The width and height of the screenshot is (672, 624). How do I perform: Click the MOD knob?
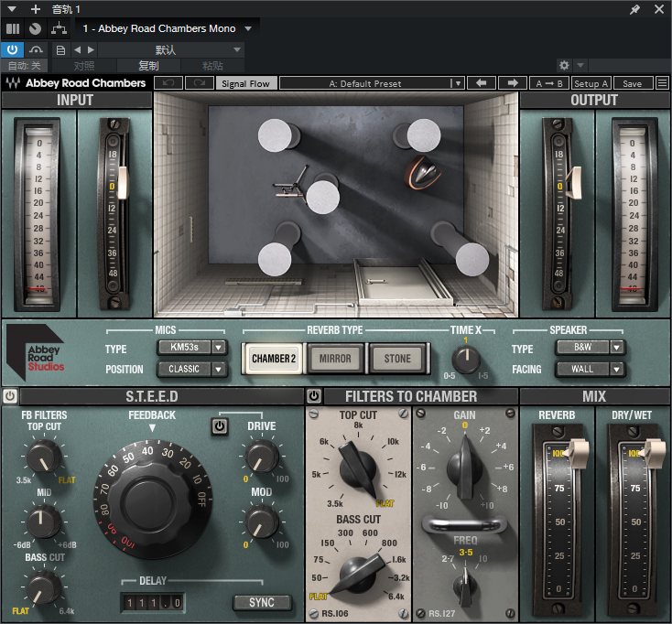(262, 522)
